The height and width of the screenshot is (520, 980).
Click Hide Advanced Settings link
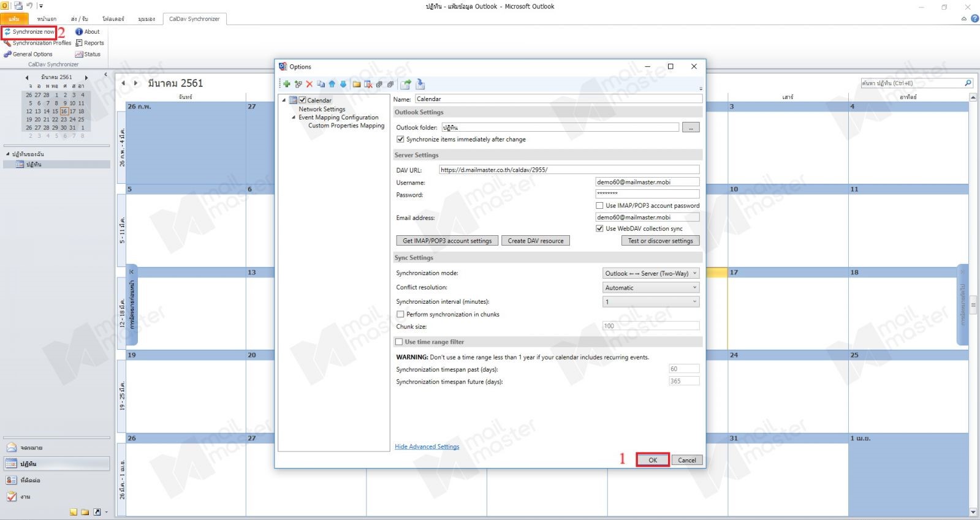(427, 447)
